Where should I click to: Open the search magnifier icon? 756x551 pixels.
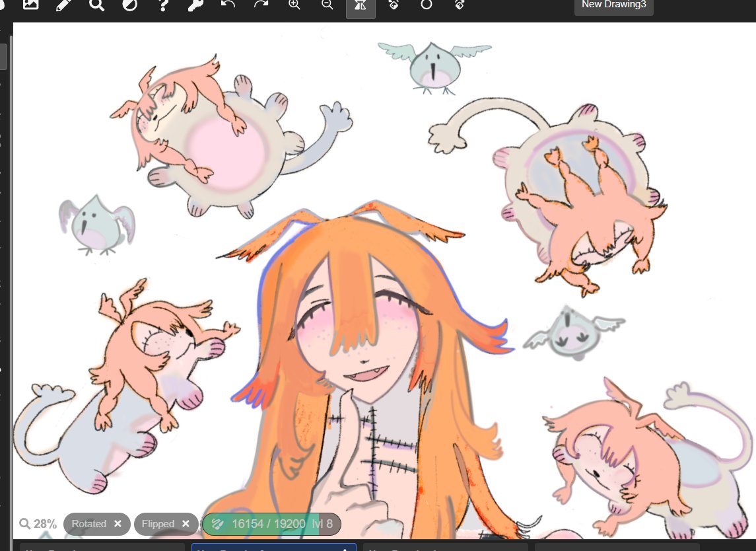[96, 5]
